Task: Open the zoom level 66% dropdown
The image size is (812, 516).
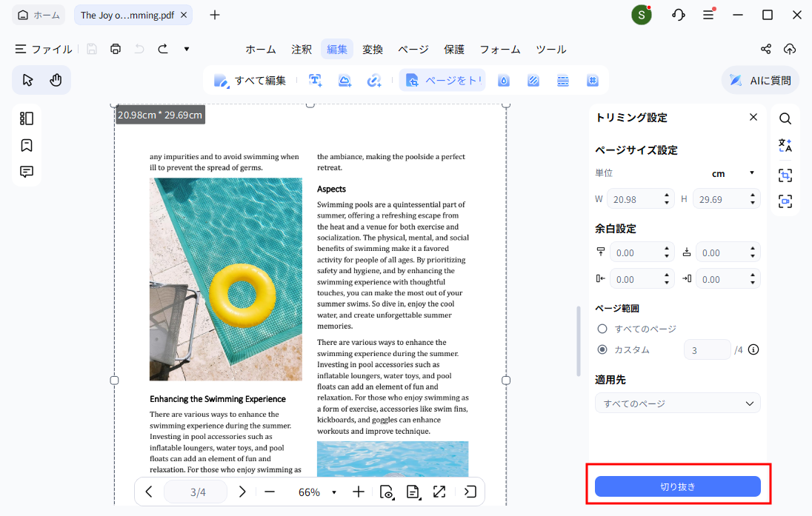Action: click(333, 492)
